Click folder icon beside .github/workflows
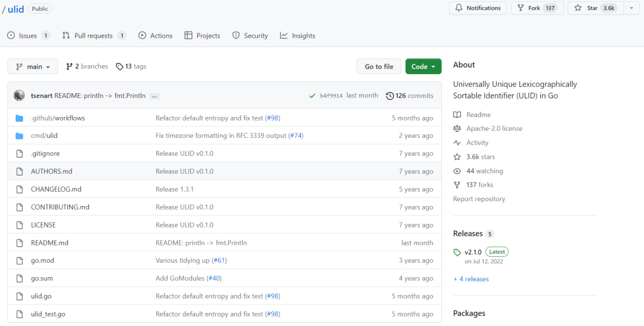This screenshot has width=644, height=326. click(19, 118)
